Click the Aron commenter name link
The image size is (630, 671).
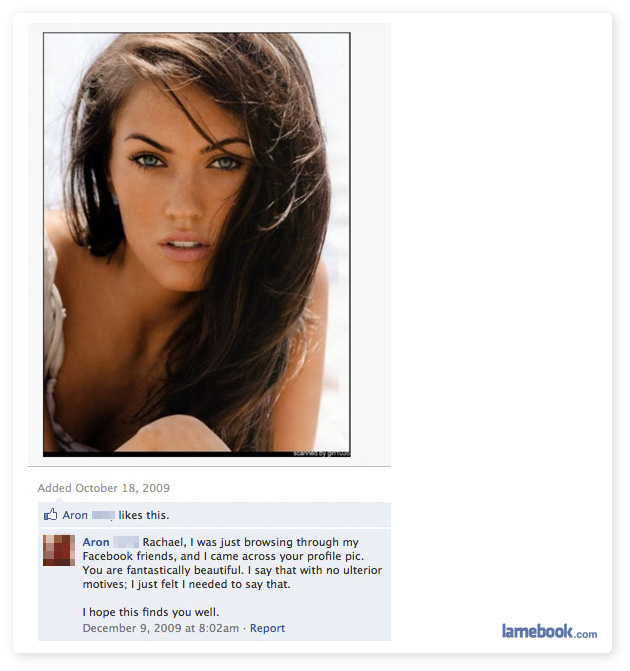coord(96,542)
